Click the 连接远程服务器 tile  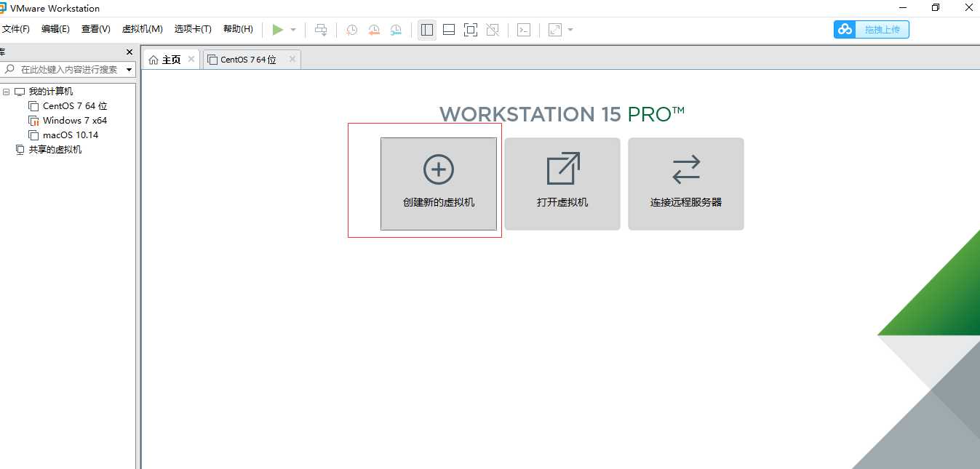click(686, 184)
